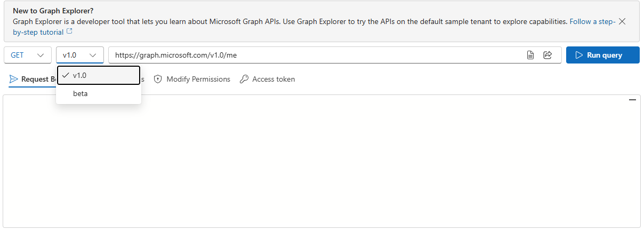Click into the query URL field
Viewport: 644px width, 230px height.
pos(315,55)
